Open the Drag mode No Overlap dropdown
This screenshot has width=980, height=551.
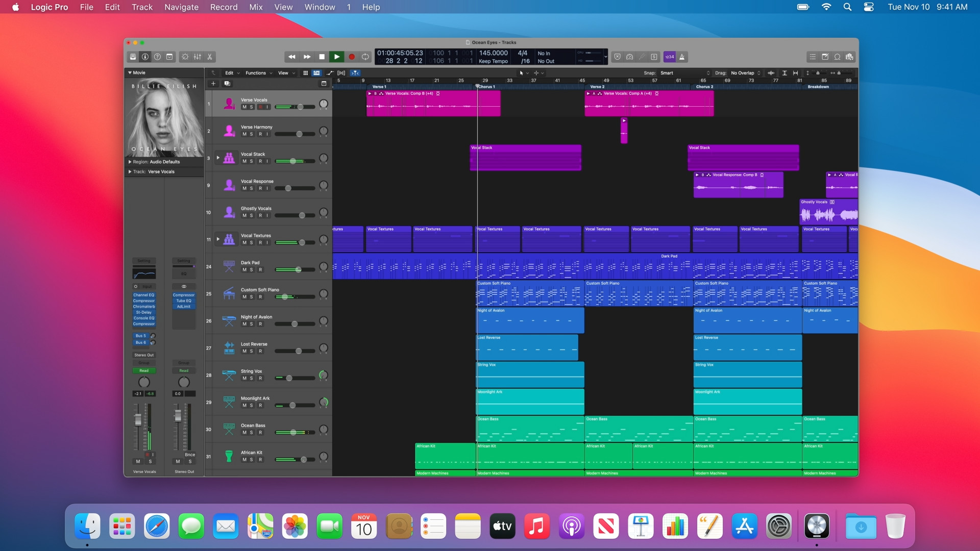[743, 72]
